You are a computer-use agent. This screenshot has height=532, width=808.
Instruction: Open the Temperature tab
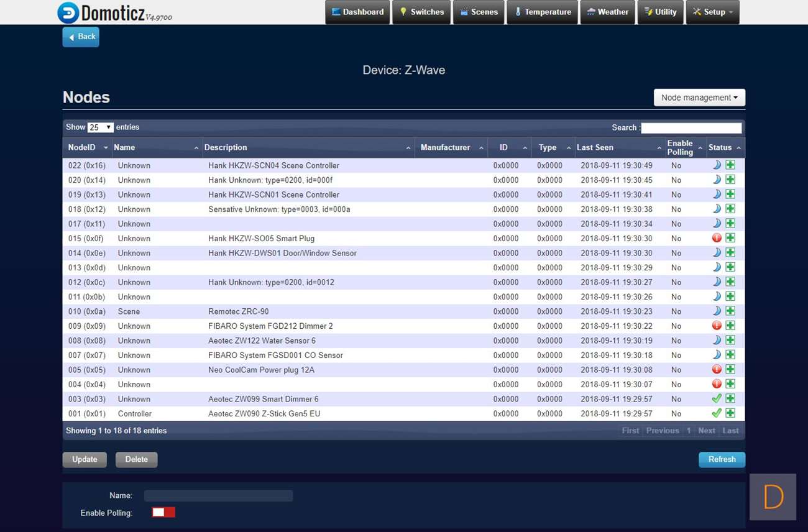[x=543, y=12]
